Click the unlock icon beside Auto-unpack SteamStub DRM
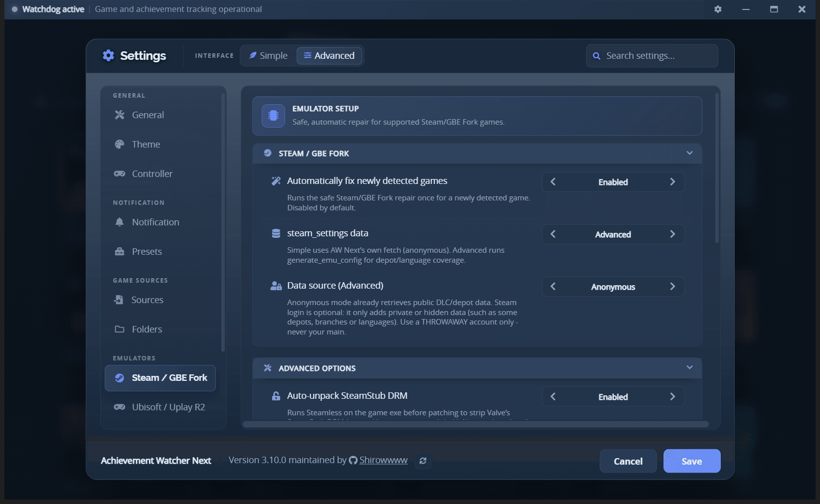Screen dimensions: 820x504 [x=276, y=396]
